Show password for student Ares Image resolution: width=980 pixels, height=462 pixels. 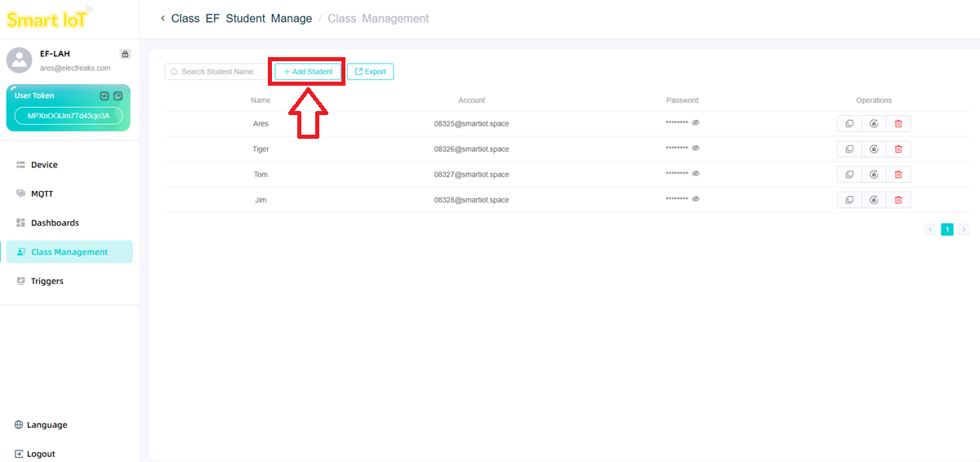tap(697, 123)
